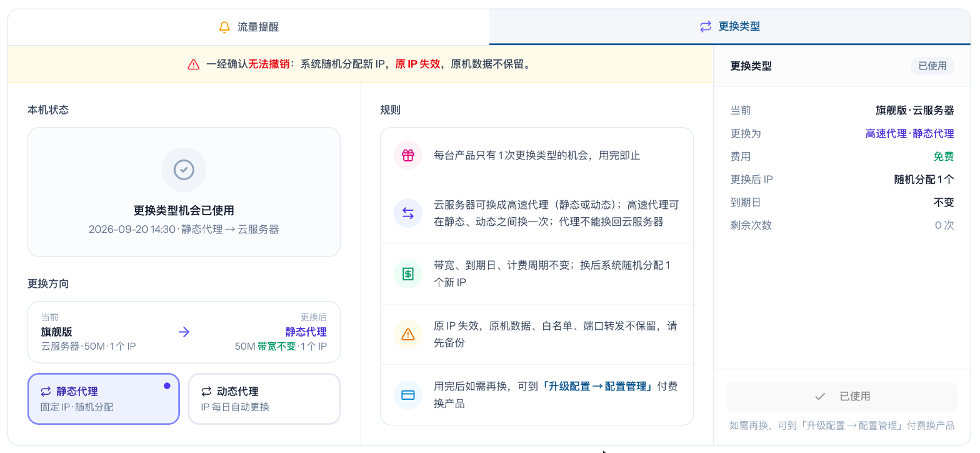Click the checkmark icon in the 已使用 button
980x453 pixels.
[x=821, y=396]
